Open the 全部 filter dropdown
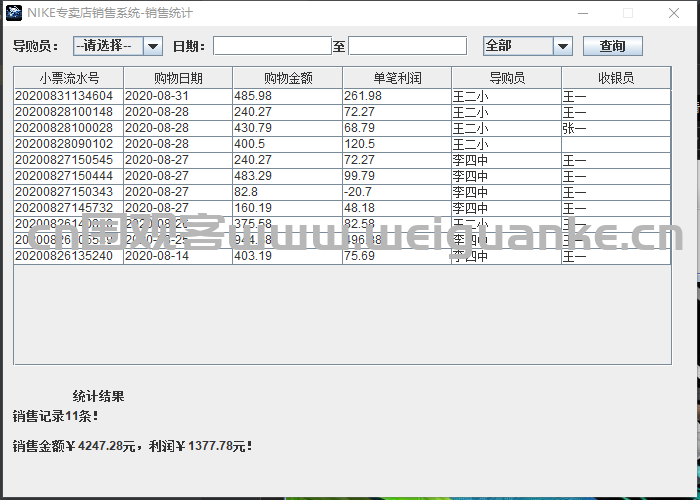 coord(528,46)
